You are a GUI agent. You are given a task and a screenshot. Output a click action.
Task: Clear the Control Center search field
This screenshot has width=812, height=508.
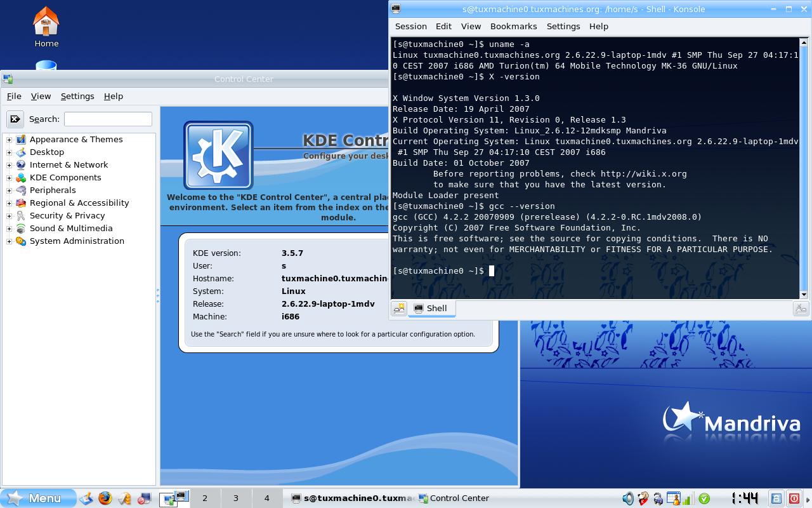[x=15, y=119]
